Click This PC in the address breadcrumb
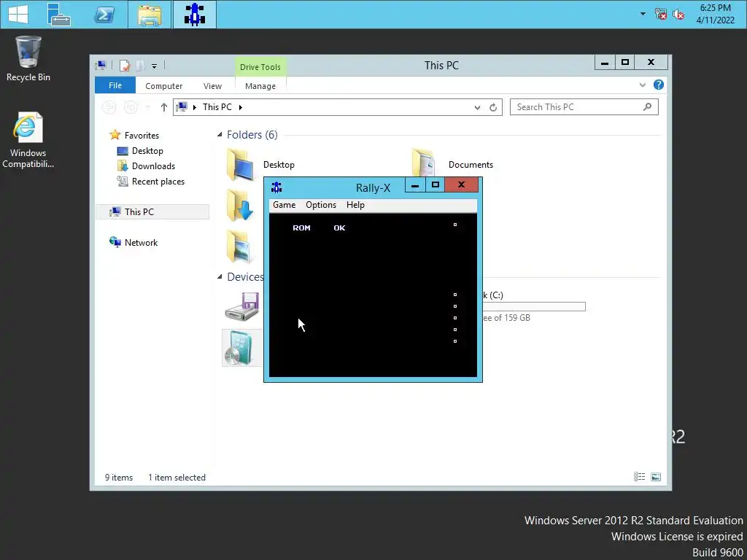This screenshot has height=560, width=747. [217, 107]
